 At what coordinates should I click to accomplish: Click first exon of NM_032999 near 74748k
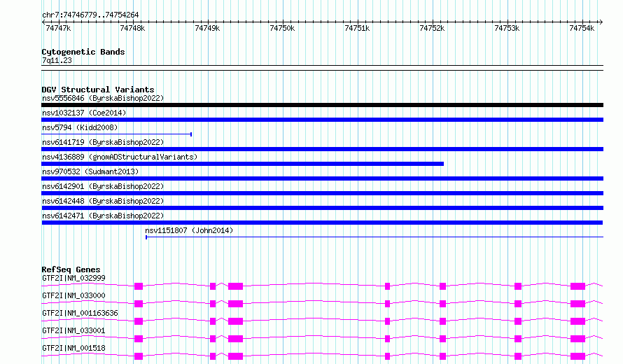[139, 286]
